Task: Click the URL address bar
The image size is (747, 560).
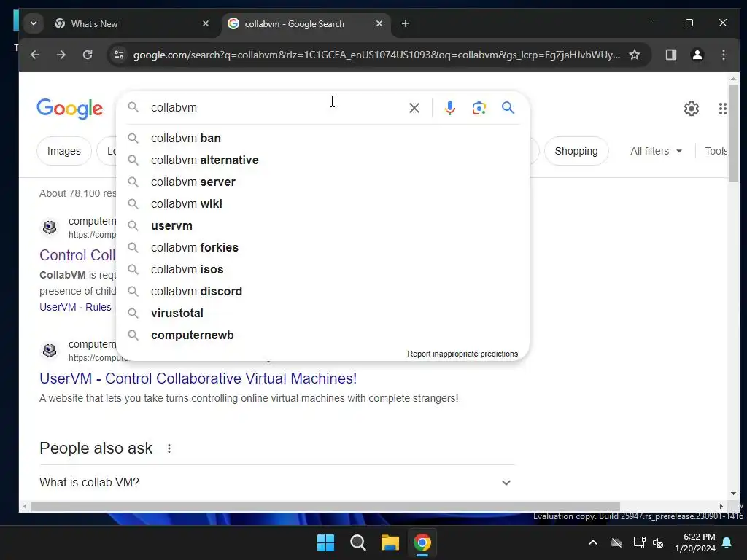Action: (x=376, y=55)
